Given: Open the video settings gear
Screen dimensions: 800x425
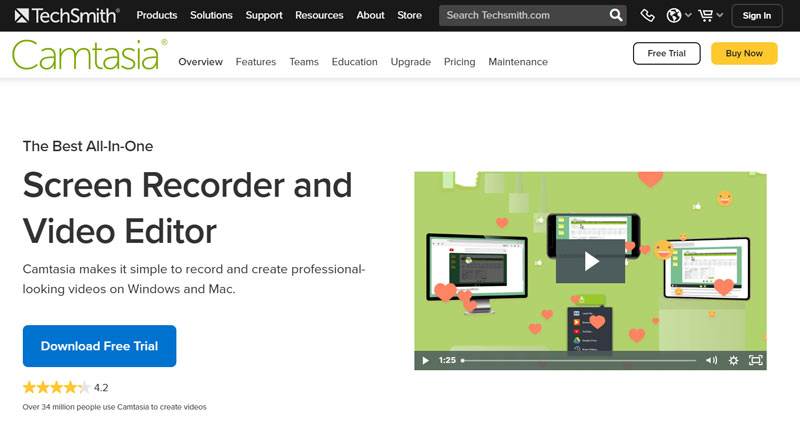Looking at the screenshot, I should (734, 361).
